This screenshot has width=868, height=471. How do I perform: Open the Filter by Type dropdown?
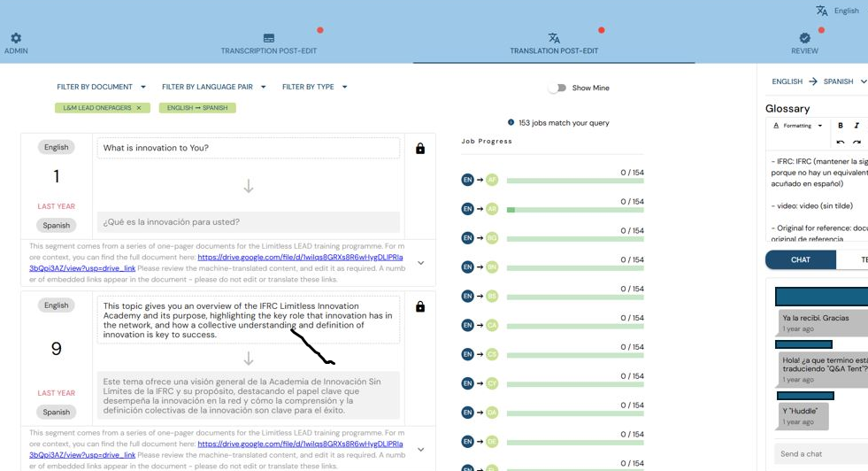click(314, 87)
